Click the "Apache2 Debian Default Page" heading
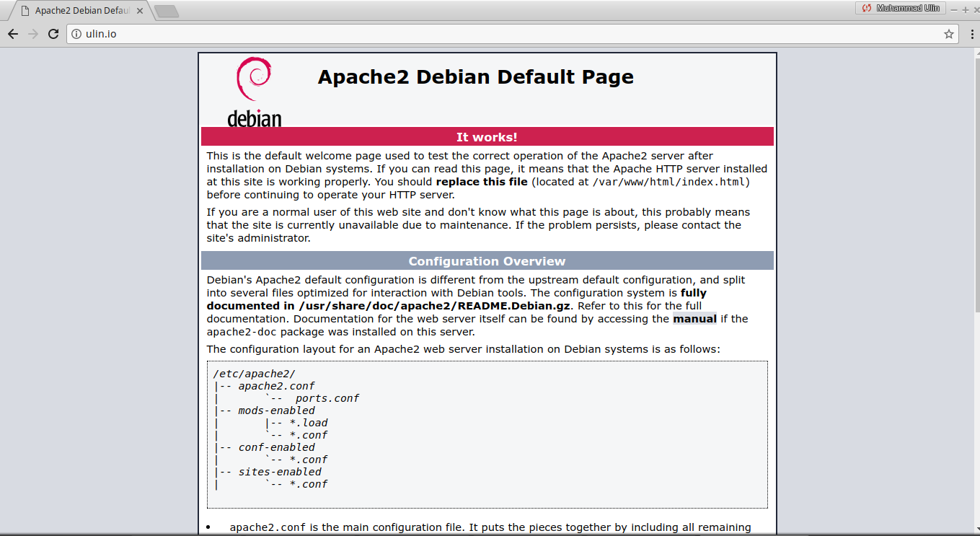The width and height of the screenshot is (980, 536). 475,76
